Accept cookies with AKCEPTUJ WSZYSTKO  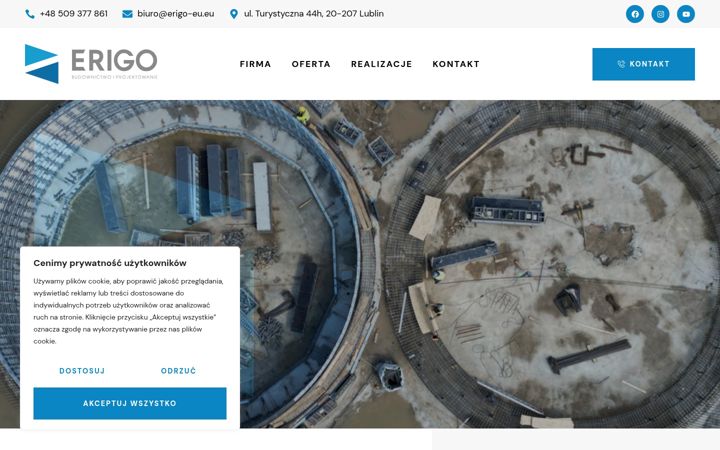point(130,403)
